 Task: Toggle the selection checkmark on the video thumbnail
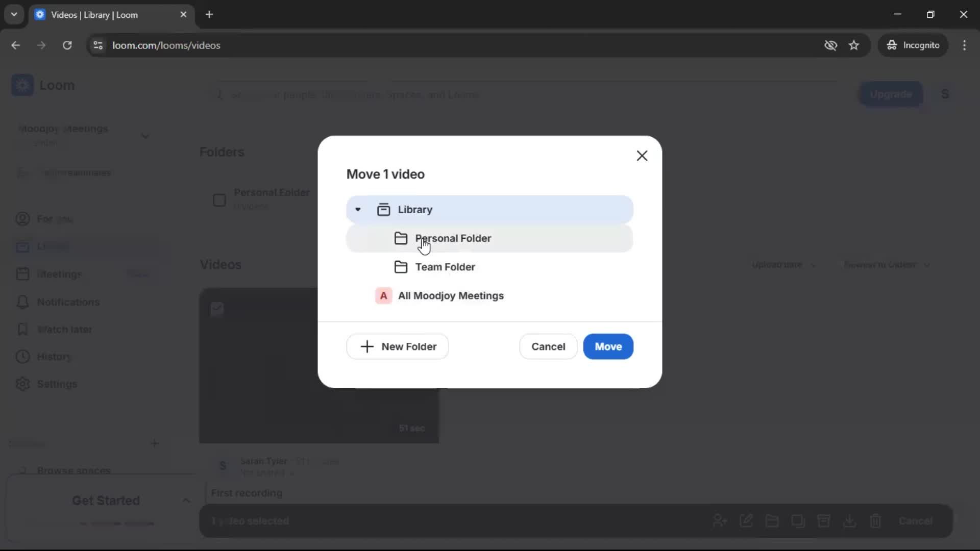coord(217,309)
